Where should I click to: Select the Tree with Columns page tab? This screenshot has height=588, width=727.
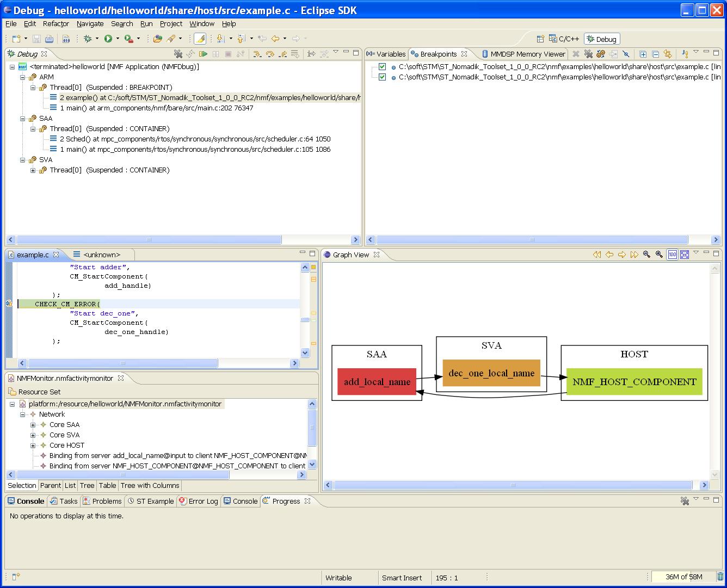[x=150, y=486]
